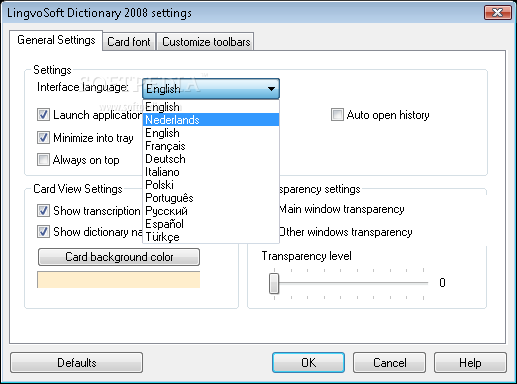The height and width of the screenshot is (384, 517).
Task: Open the Customize toolbars tab
Action: click(x=206, y=42)
